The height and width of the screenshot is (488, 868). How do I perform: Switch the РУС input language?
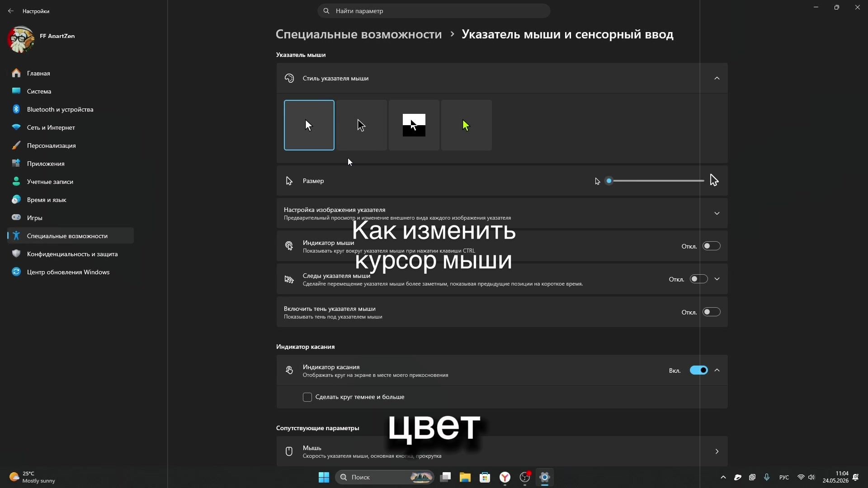784,478
